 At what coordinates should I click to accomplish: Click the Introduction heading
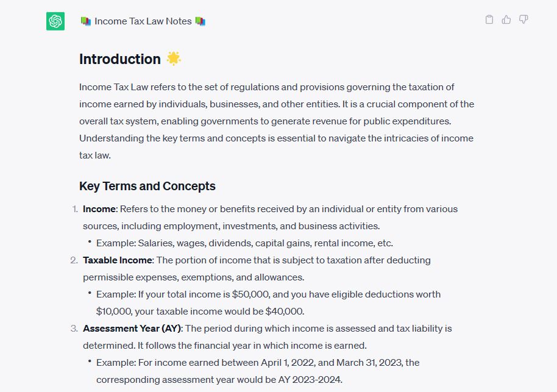pyautogui.click(x=119, y=59)
